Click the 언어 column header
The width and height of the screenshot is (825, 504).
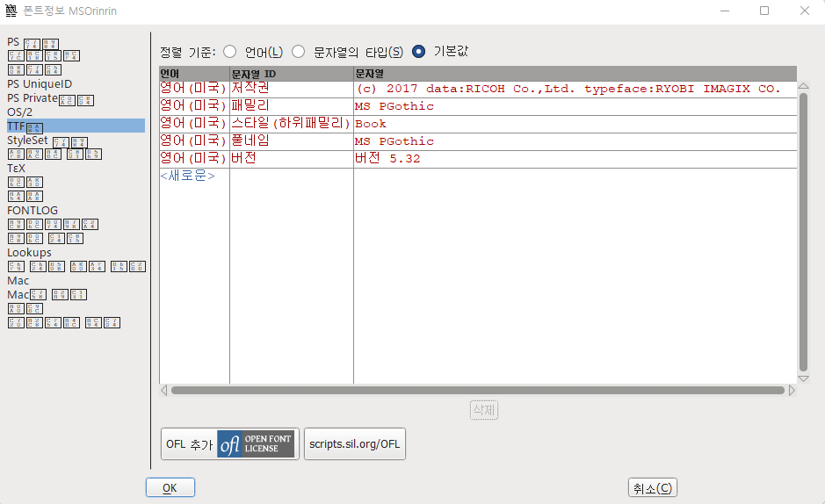pos(195,74)
